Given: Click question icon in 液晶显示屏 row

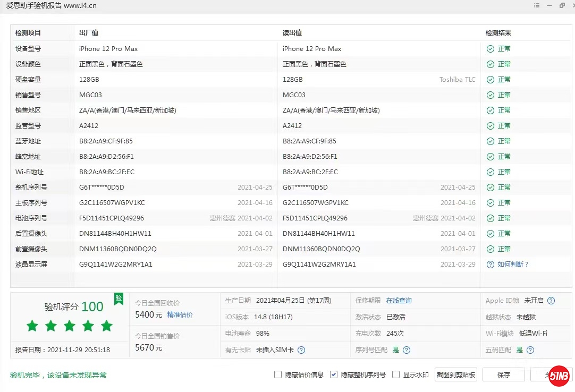Looking at the screenshot, I should [491, 265].
